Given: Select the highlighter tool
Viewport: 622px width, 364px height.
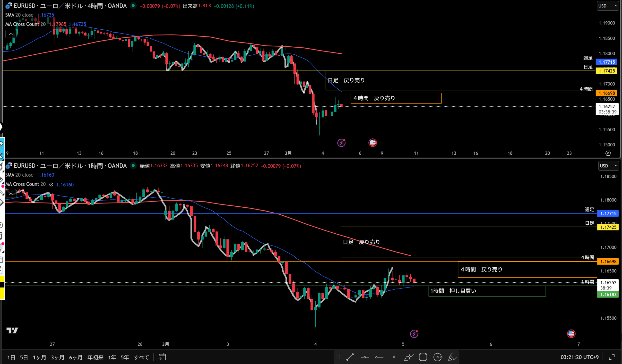Looking at the screenshot, I should click(452, 357).
